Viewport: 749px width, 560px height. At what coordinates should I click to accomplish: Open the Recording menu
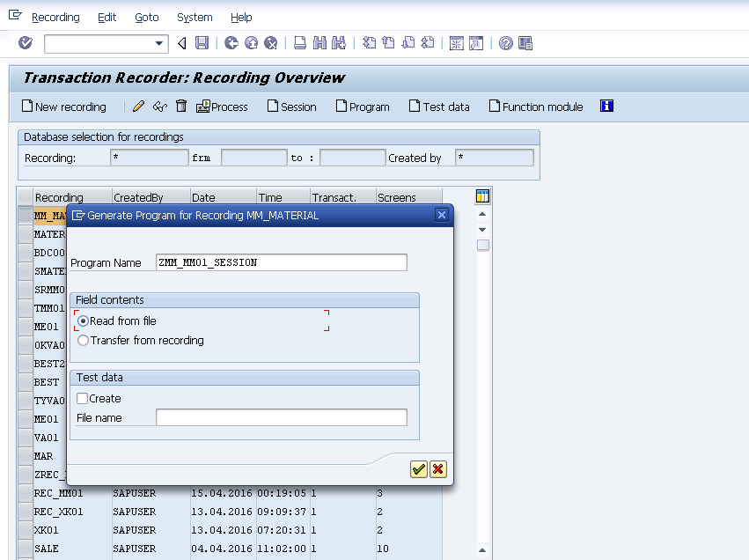pos(55,17)
